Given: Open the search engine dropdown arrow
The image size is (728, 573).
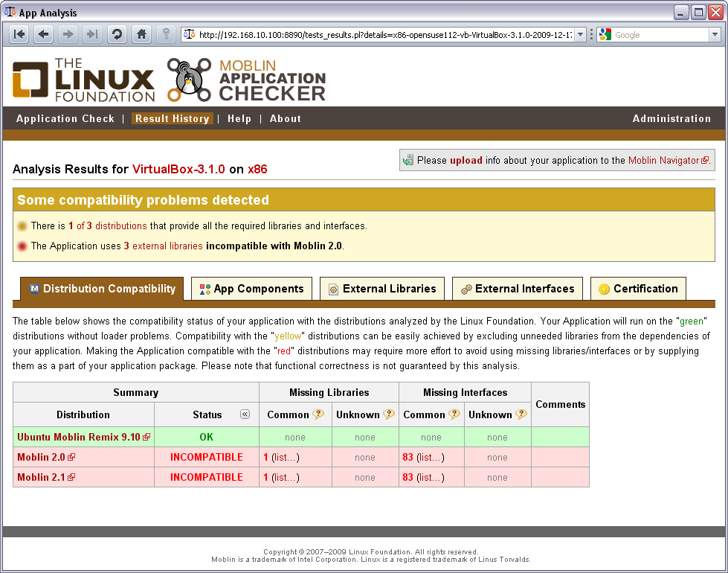Looking at the screenshot, I should tap(715, 34).
